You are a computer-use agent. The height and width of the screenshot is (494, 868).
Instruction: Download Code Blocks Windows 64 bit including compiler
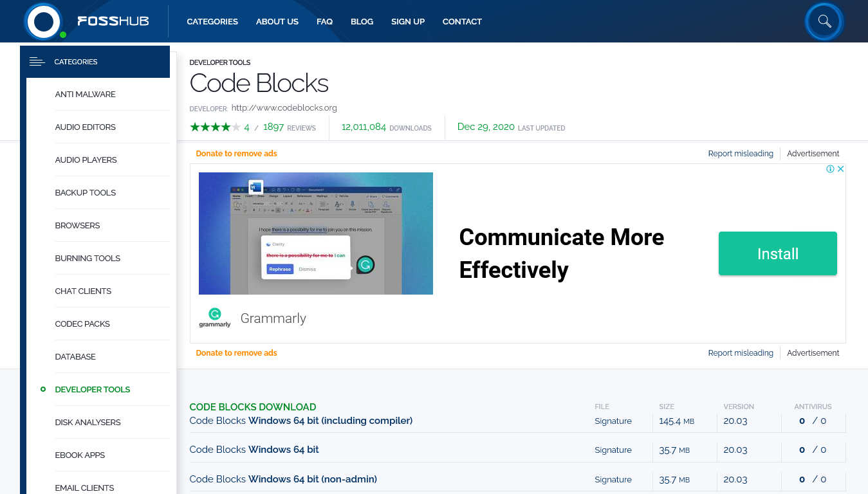point(301,421)
